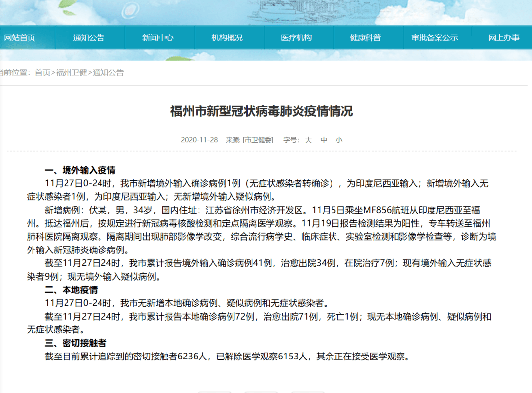Select 中 for medium article font size
This screenshot has width=532, height=393.
324,140
